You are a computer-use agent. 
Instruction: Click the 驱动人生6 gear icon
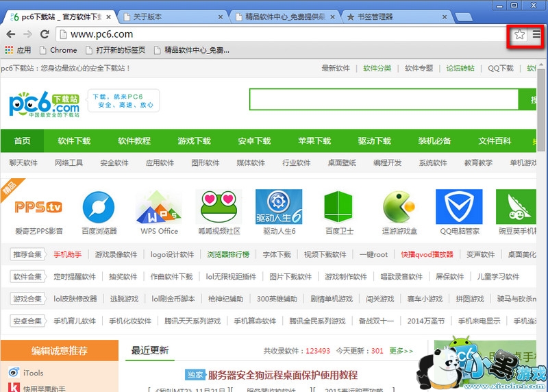pyautogui.click(x=279, y=207)
